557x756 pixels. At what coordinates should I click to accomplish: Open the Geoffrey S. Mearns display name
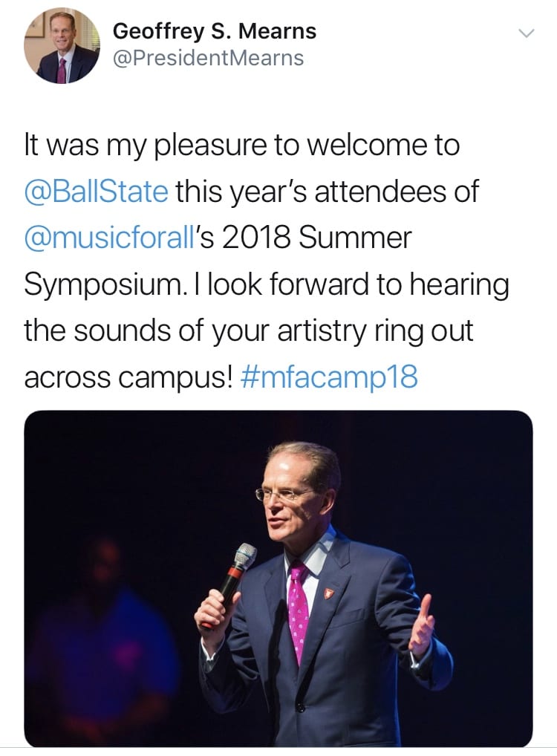pyautogui.click(x=214, y=31)
